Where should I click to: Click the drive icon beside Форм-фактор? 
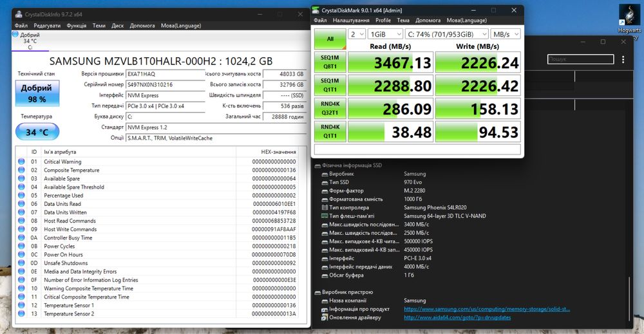[x=325, y=190]
